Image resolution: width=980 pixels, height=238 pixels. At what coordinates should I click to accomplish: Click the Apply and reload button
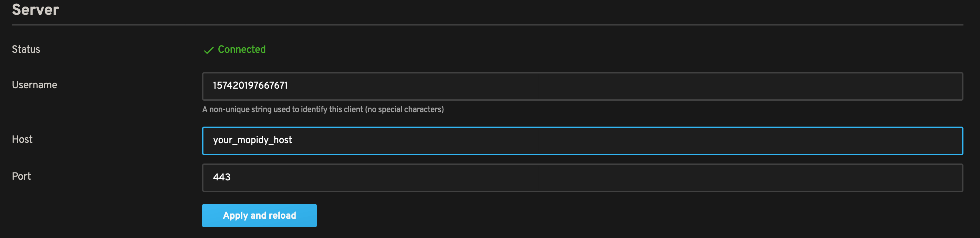coord(259,215)
